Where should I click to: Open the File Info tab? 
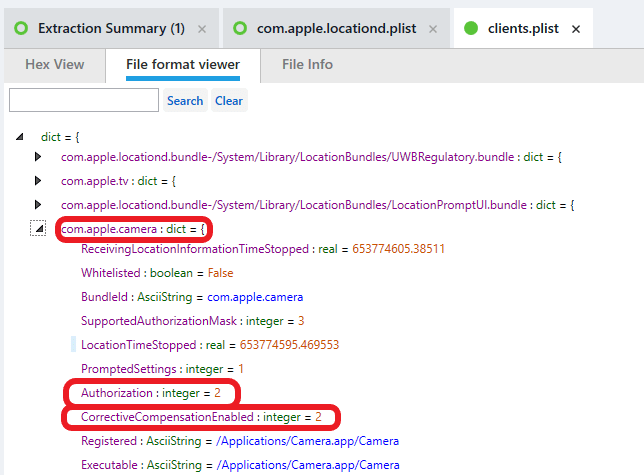click(307, 65)
